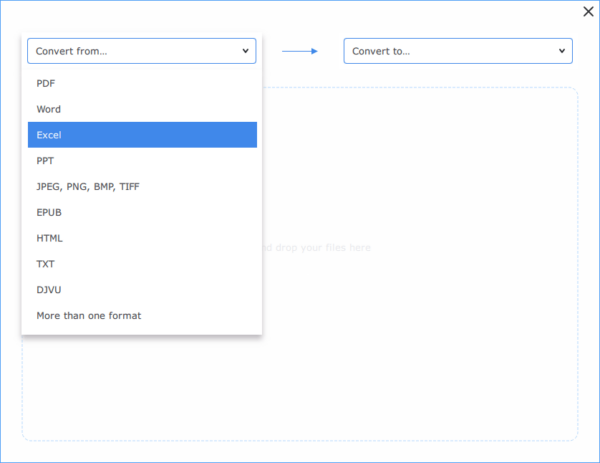The height and width of the screenshot is (463, 600).
Task: Choose the 'JPEG, PNG, BMP, TIFF' option
Action: click(x=142, y=186)
